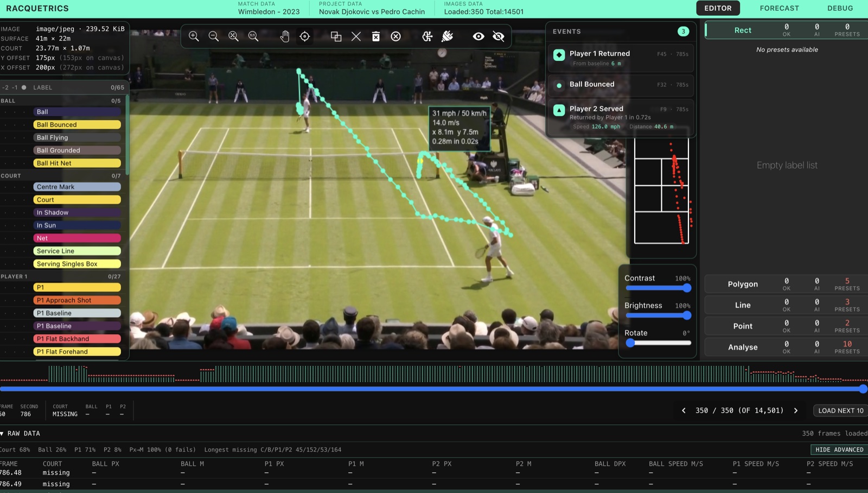Click the HIDE ADVANCED button
The height and width of the screenshot is (493, 868).
839,450
